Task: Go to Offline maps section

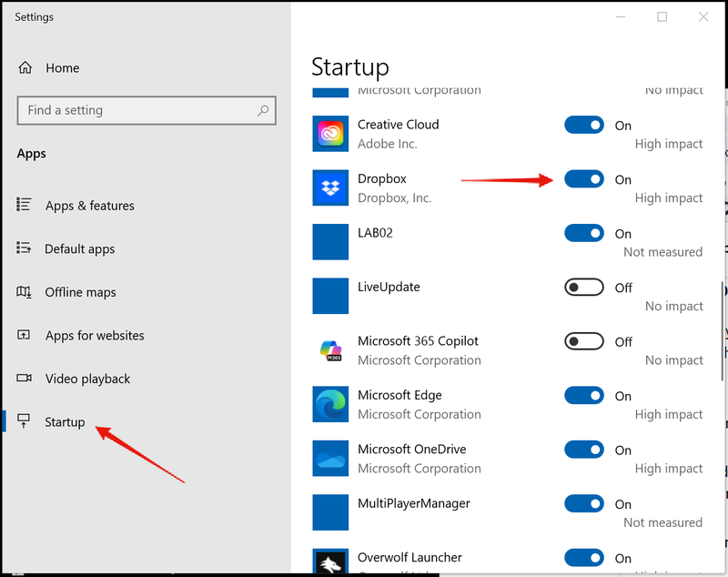Action: pyautogui.click(x=80, y=292)
